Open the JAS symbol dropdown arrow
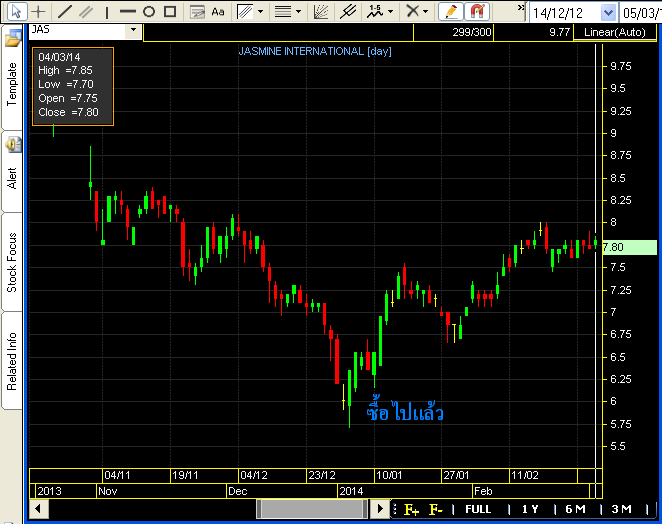This screenshot has width=662, height=524. pos(133,30)
